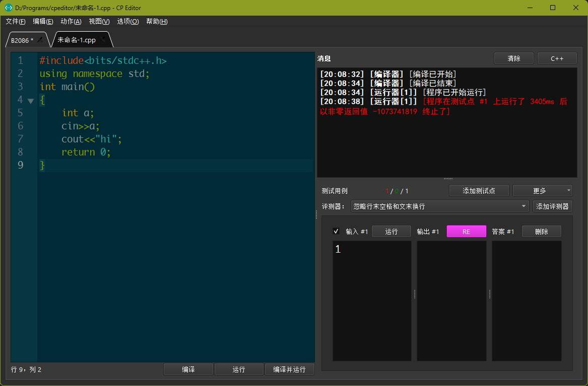This screenshot has height=386, width=588.
Task: Click the 消息 panel heading
Action: 324,58
